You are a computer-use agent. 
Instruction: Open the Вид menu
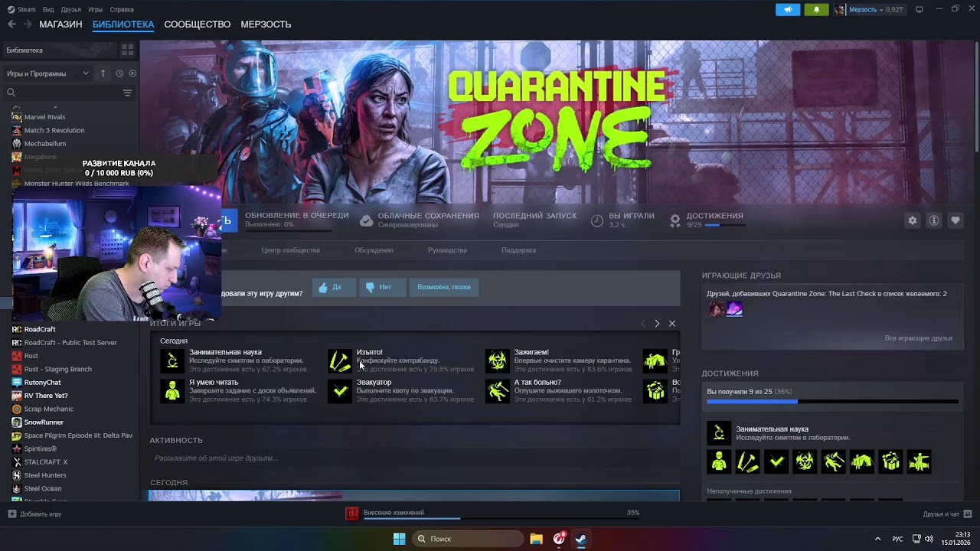(x=48, y=9)
